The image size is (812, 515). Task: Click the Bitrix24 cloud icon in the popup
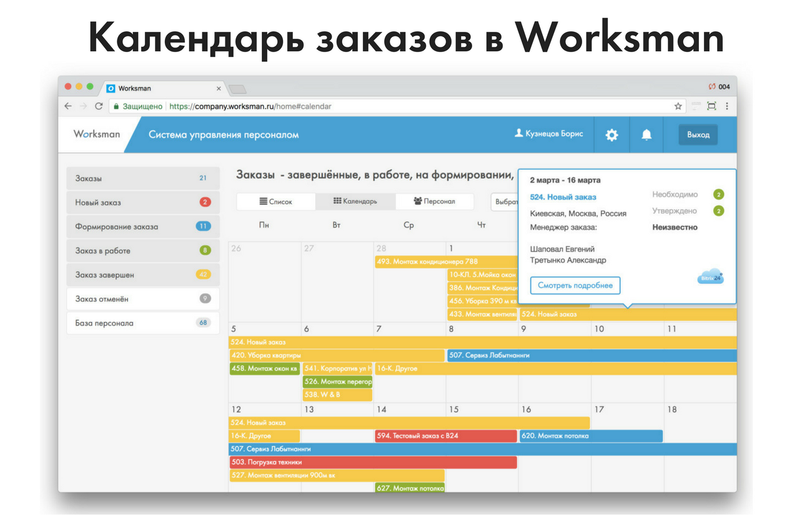pyautogui.click(x=710, y=277)
